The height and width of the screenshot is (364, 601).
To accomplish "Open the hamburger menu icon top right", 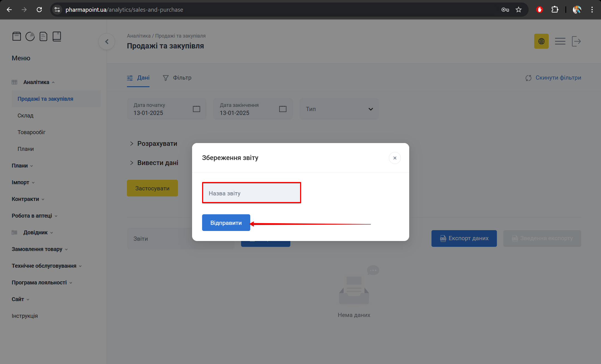I will click(x=560, y=41).
